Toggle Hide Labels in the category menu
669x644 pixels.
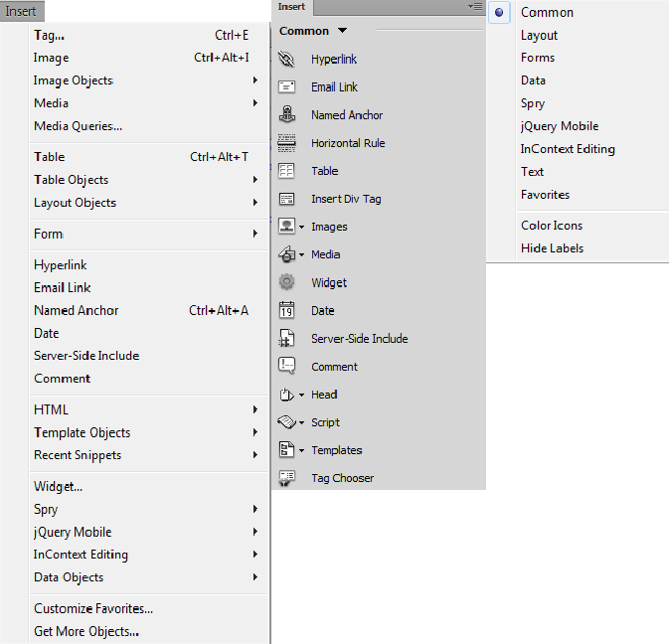click(552, 248)
